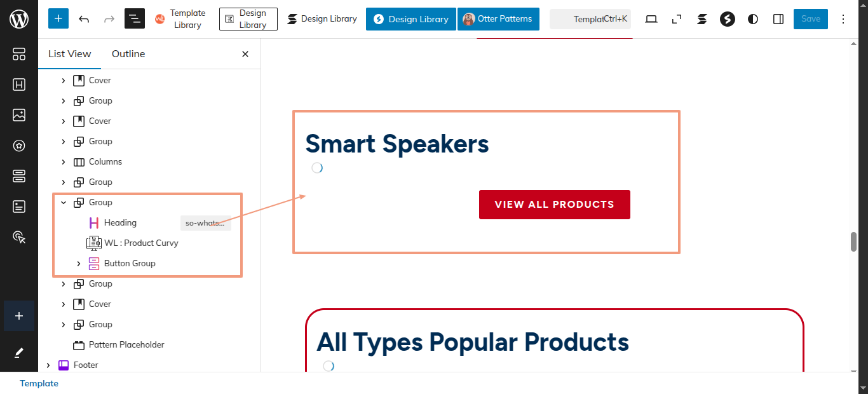Select the List View tab
868x394 pixels.
[69, 54]
